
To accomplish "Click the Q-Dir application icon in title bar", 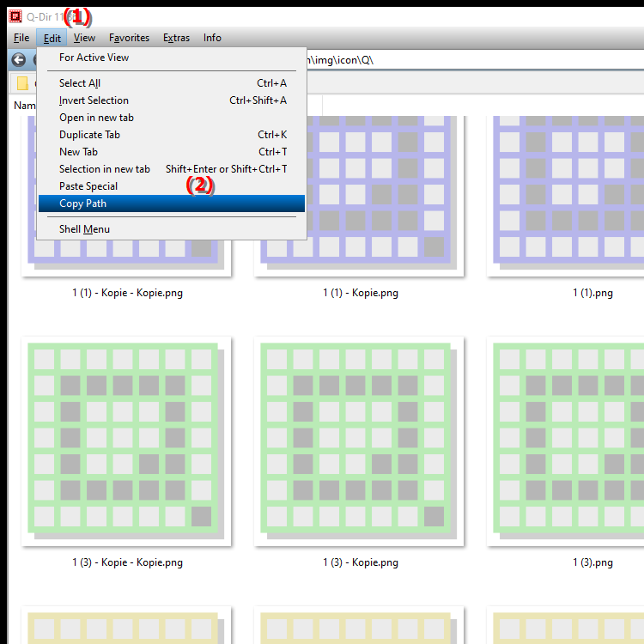I will [x=15, y=16].
